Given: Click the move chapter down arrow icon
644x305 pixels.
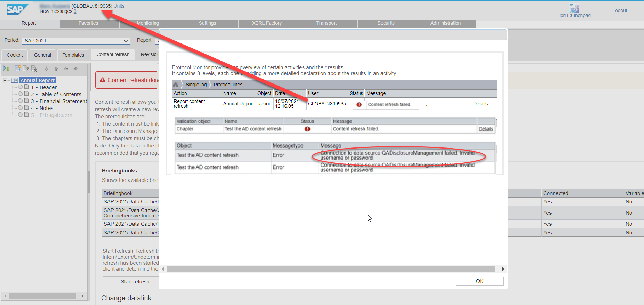Looking at the screenshot, I should tap(46, 69).
